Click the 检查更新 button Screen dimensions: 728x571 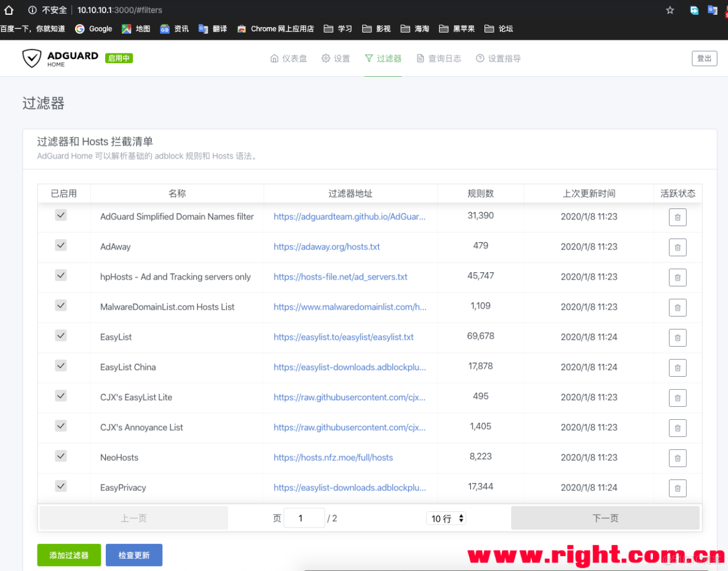tap(134, 554)
